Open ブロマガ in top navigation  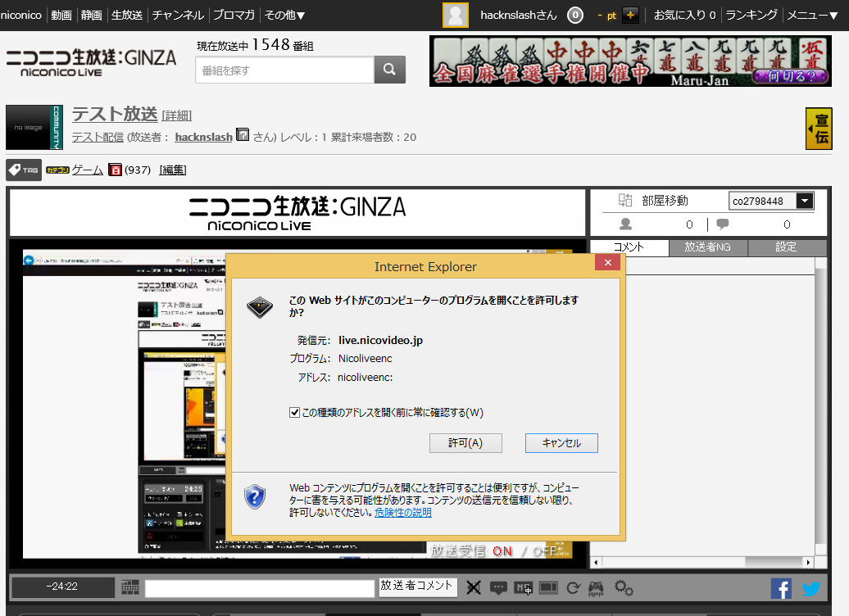coord(234,16)
